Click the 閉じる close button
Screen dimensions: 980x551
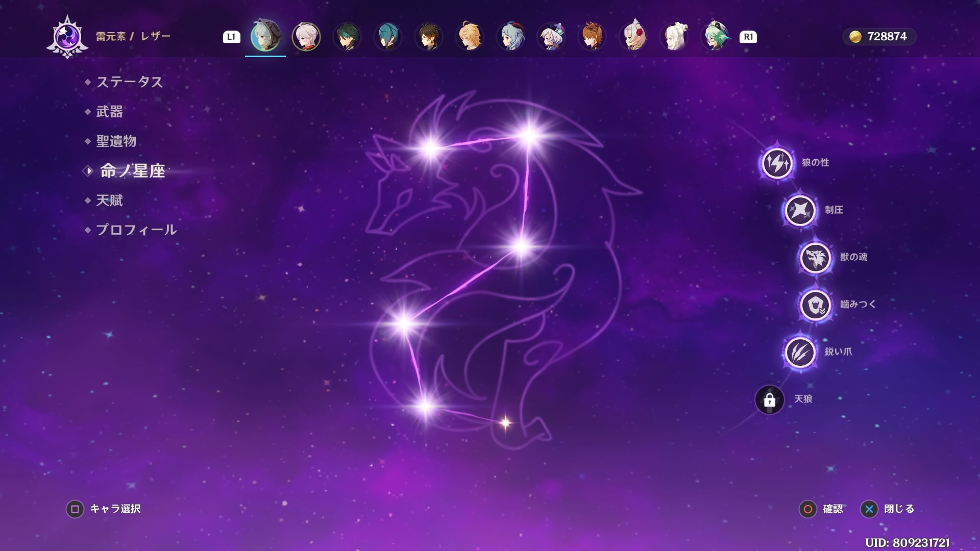[x=888, y=509]
